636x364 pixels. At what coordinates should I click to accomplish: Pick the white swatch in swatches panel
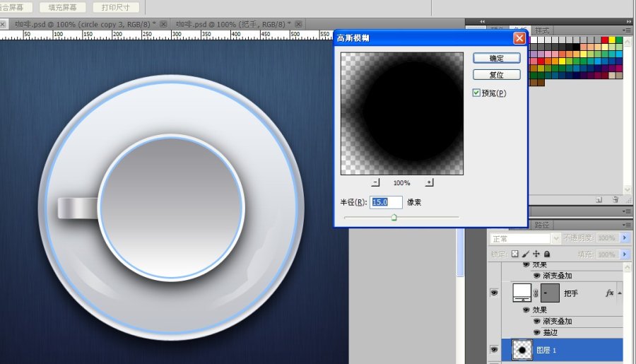[534, 40]
